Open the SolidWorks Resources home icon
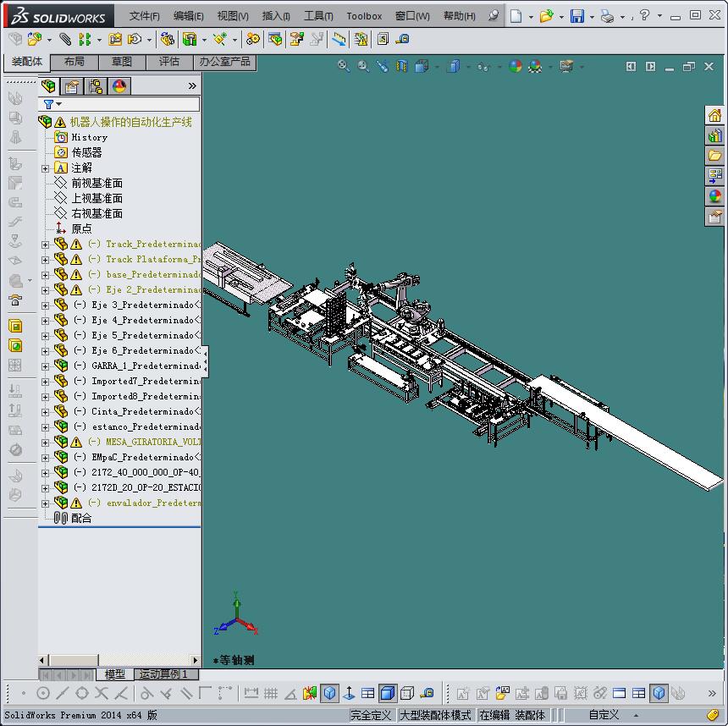728x726 pixels. tap(715, 115)
